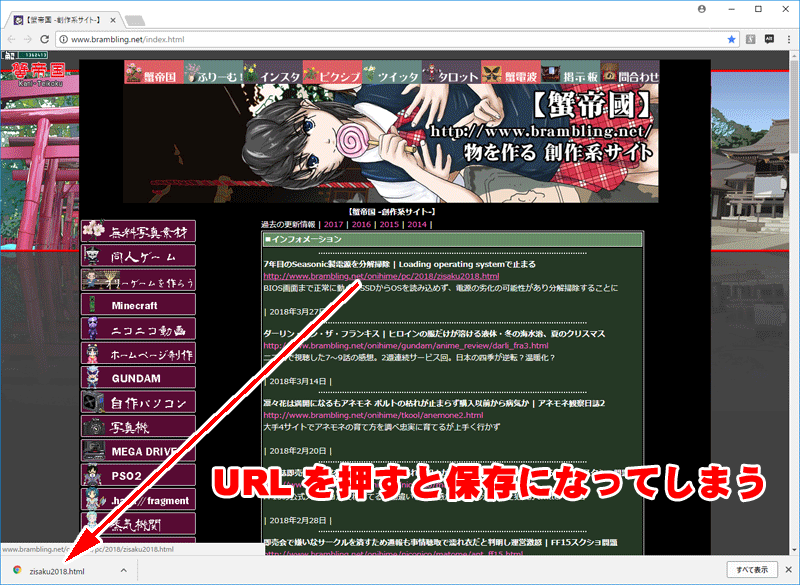Screen dimensions: 800x585
Task: Open the 2016 past updates link
Action: tap(361, 224)
